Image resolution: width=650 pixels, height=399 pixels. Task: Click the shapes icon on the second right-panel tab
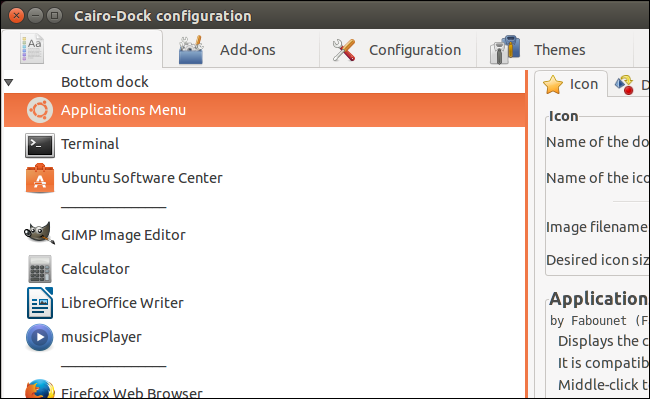coord(624,85)
